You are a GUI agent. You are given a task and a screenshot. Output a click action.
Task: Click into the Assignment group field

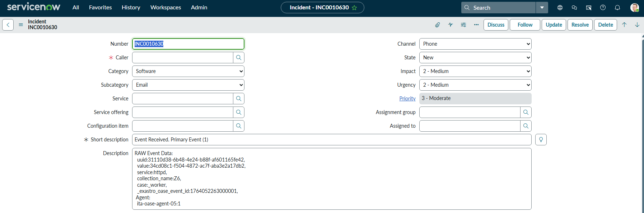(x=470, y=112)
